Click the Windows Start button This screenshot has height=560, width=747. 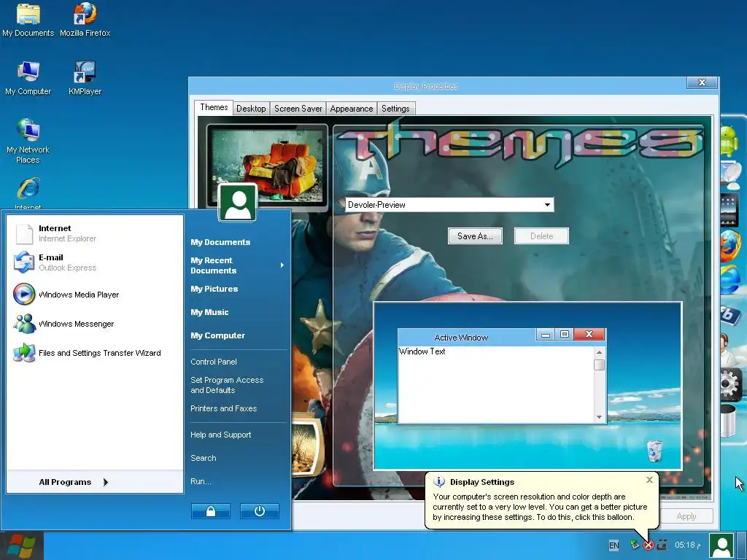tap(22, 545)
